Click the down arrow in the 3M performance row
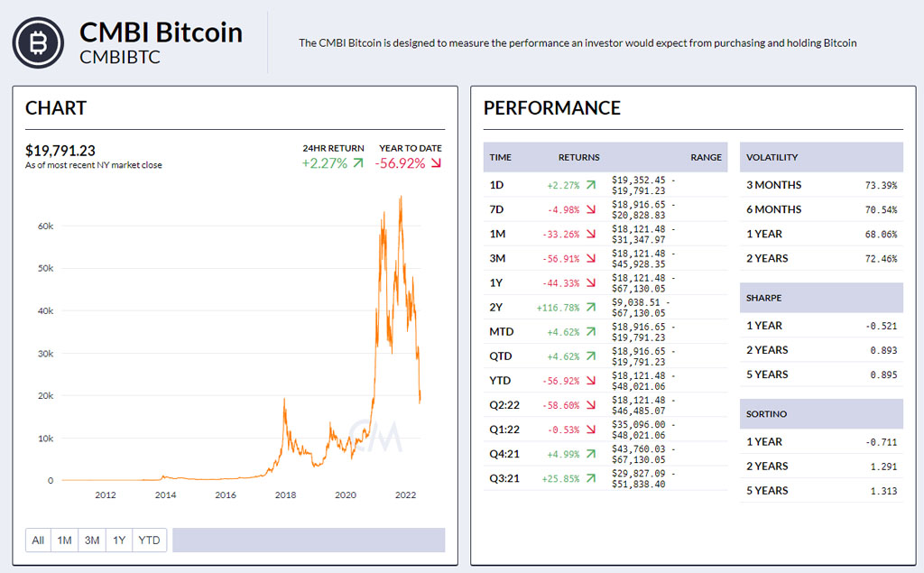The width and height of the screenshot is (924, 573). [590, 258]
